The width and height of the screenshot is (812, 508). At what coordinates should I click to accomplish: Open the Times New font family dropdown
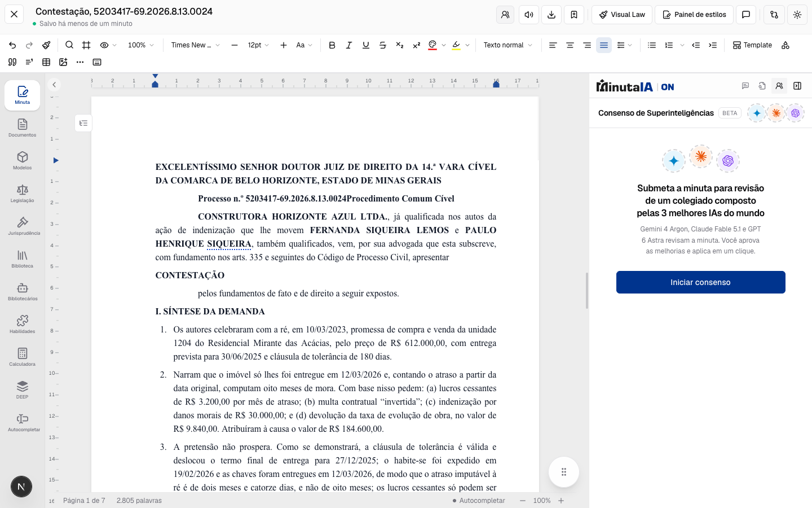coord(195,45)
